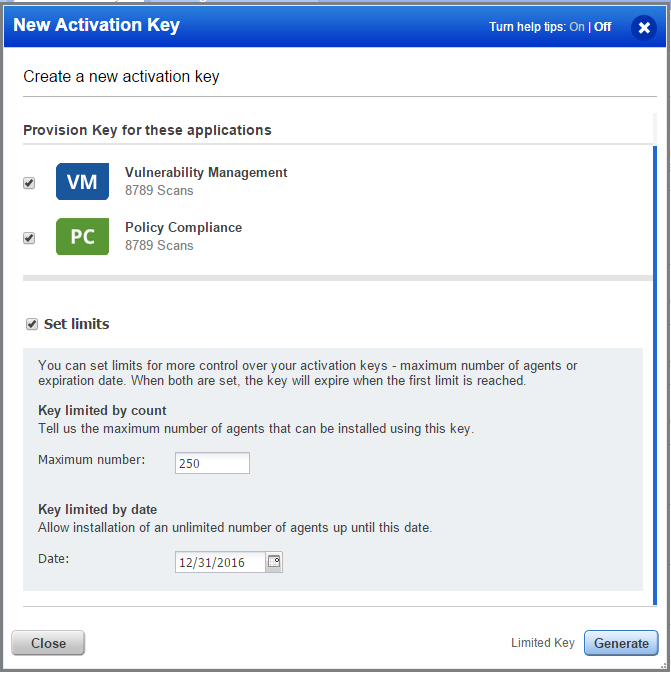This screenshot has height=673, width=671.
Task: Click the Set limits label text
Action: [x=76, y=324]
